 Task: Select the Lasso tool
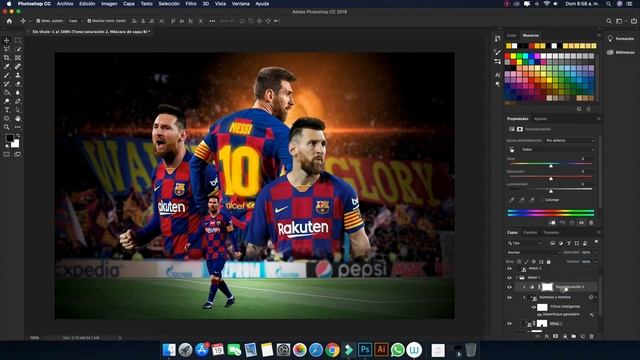7,49
